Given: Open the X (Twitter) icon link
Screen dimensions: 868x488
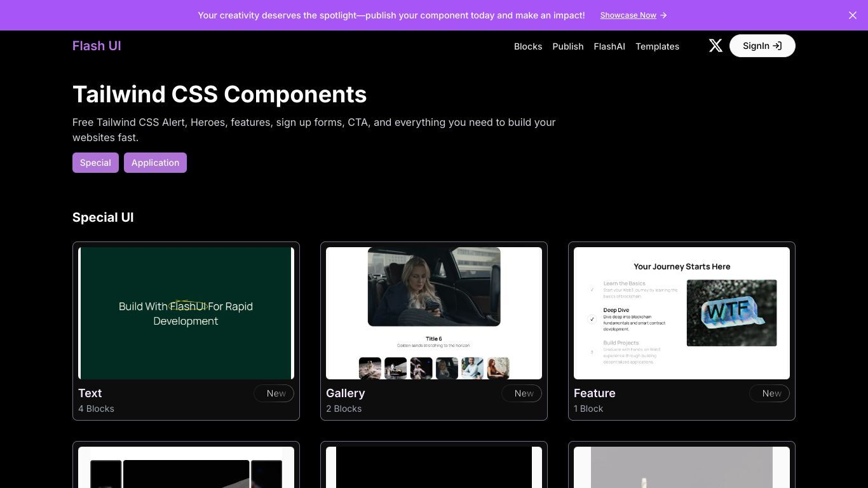Looking at the screenshot, I should coord(715,46).
